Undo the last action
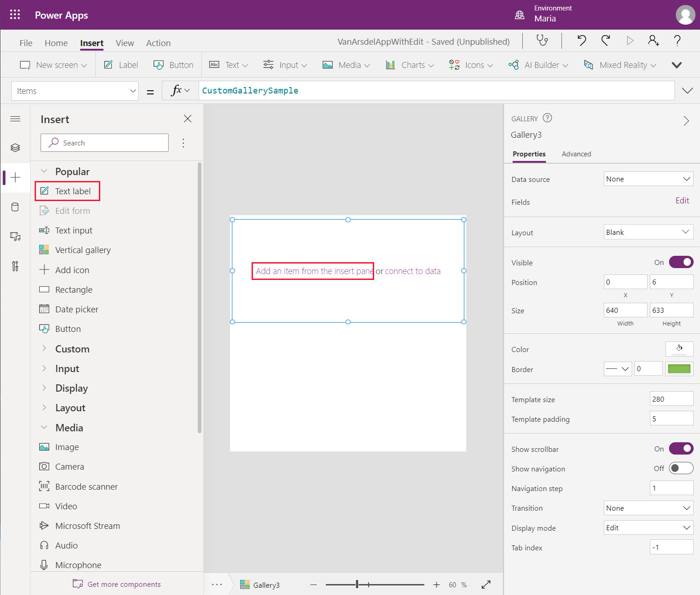This screenshot has height=595, width=700. 582,41
